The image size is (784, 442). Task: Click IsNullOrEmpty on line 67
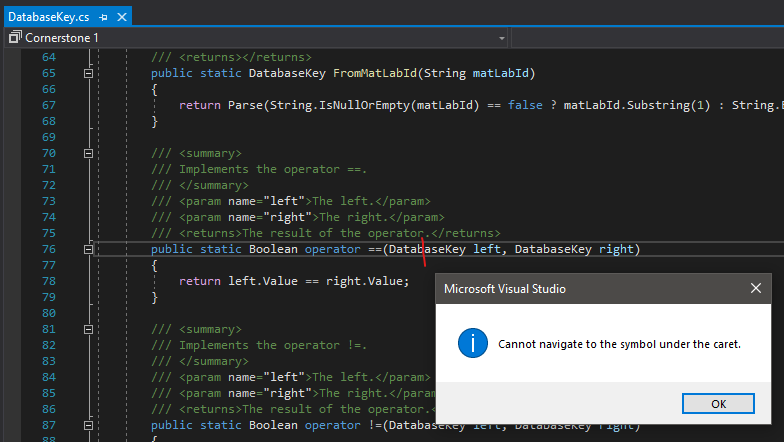click(x=364, y=106)
